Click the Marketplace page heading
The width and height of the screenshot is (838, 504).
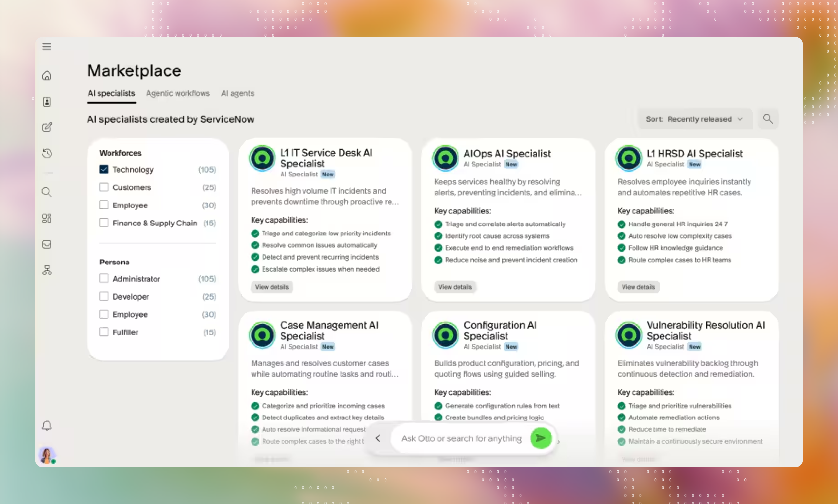coord(134,71)
